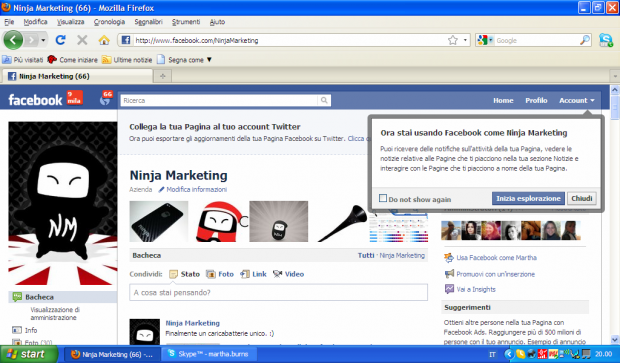Open the list all tabs dropdown
The height and width of the screenshot is (363, 620).
coord(614,76)
